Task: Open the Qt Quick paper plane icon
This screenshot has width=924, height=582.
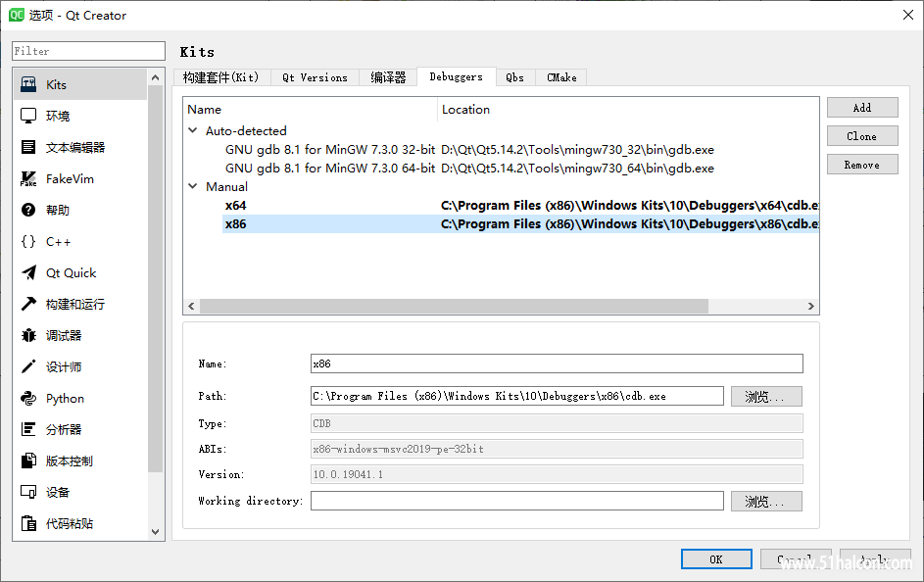Action: pyautogui.click(x=28, y=272)
